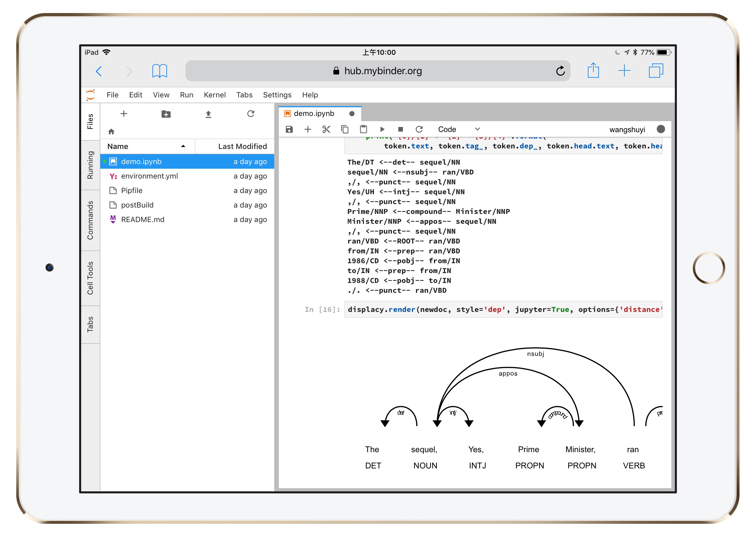Insert a new cell below
756x538 pixels.
[x=308, y=129]
